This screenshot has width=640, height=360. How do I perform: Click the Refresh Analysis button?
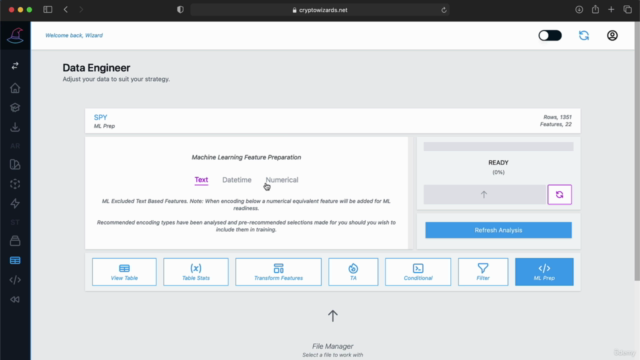tap(498, 230)
